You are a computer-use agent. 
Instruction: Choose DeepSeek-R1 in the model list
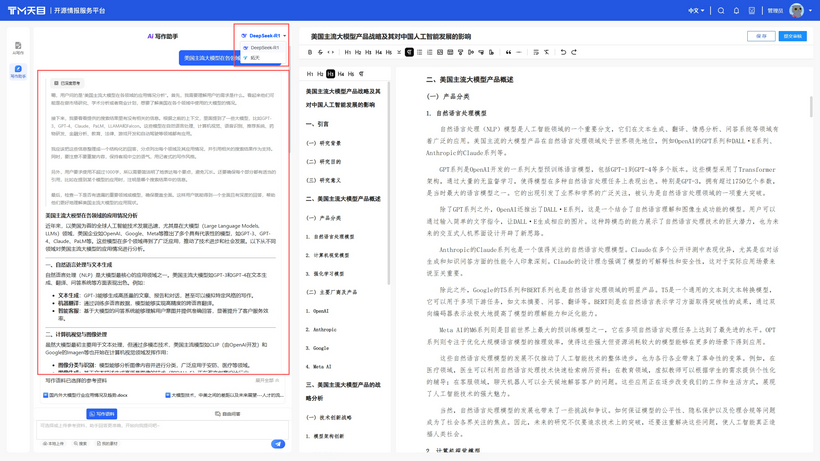pos(261,48)
